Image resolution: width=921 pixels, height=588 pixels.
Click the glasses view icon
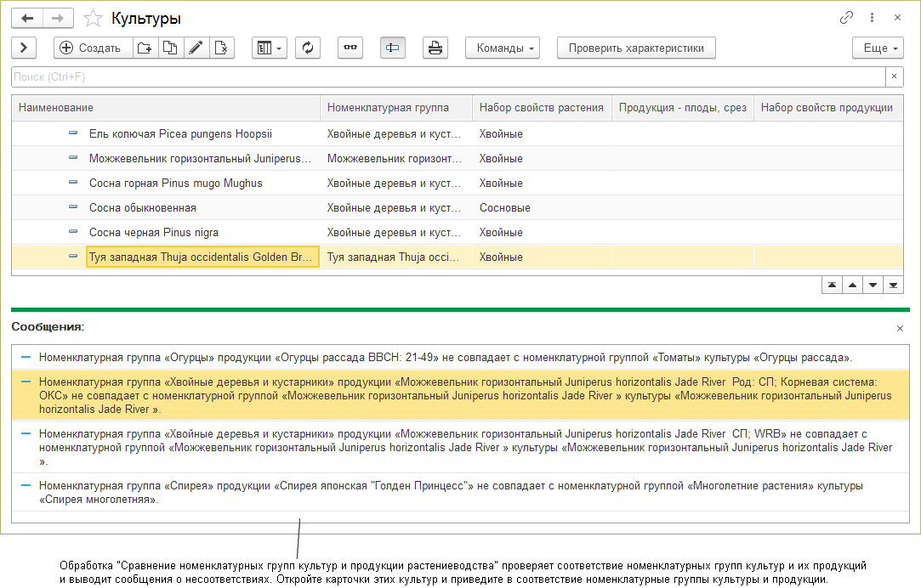click(x=350, y=48)
